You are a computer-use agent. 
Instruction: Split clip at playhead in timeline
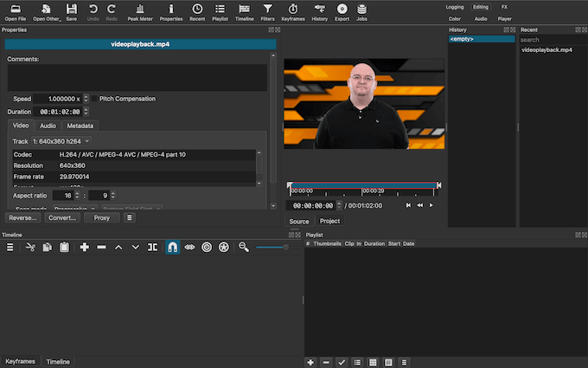pos(152,247)
